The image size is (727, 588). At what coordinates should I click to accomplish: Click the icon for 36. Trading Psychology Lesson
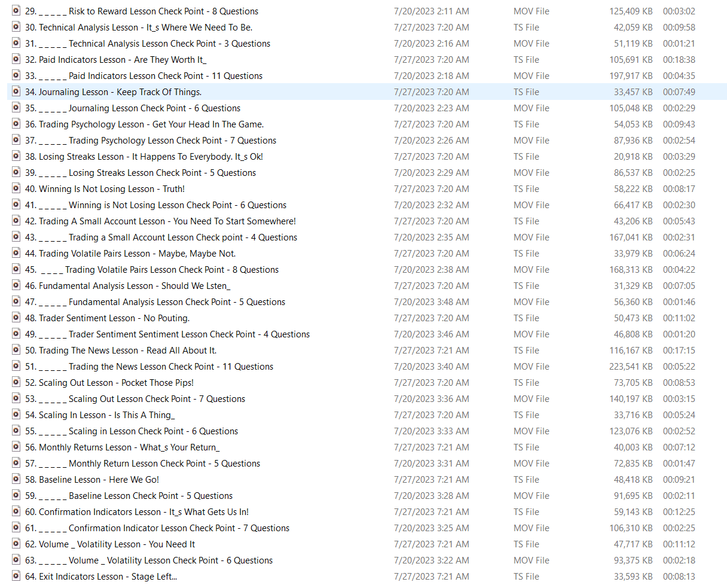click(x=16, y=124)
